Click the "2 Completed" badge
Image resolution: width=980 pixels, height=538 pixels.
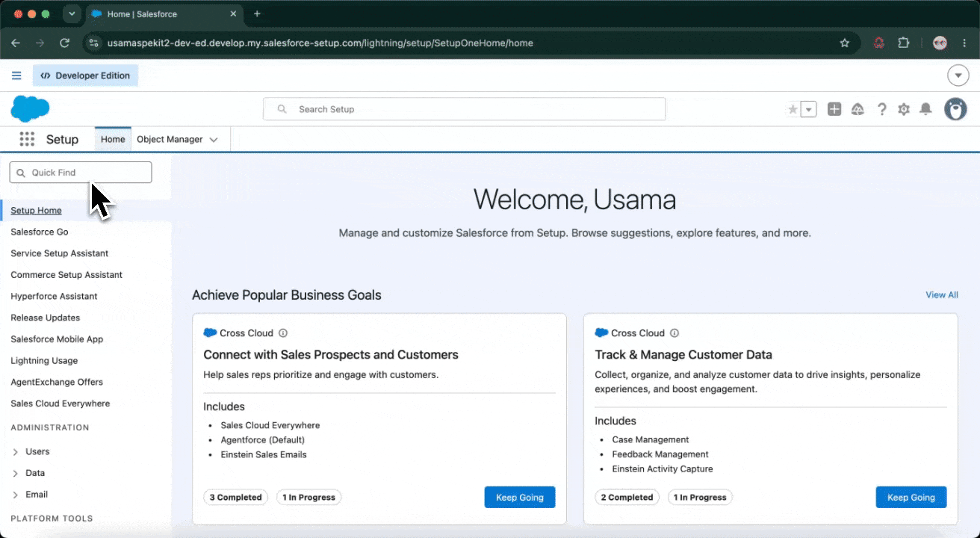click(x=627, y=497)
